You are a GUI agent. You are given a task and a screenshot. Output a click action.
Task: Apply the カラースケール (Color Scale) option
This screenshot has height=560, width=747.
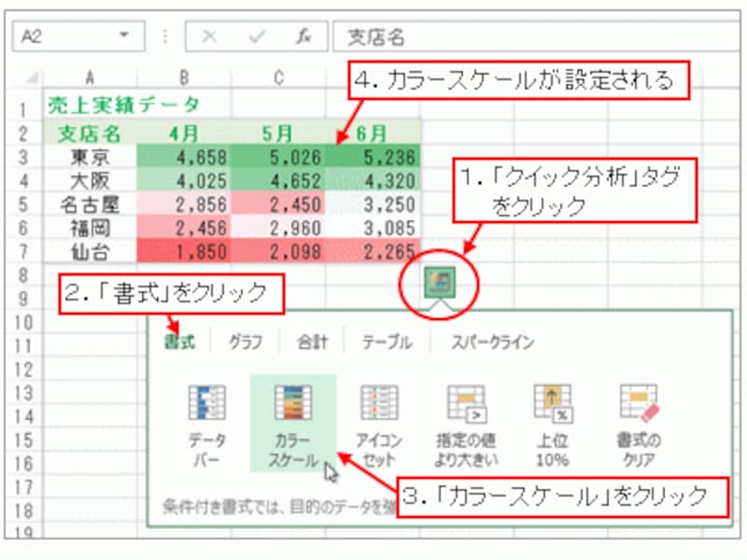(x=293, y=424)
